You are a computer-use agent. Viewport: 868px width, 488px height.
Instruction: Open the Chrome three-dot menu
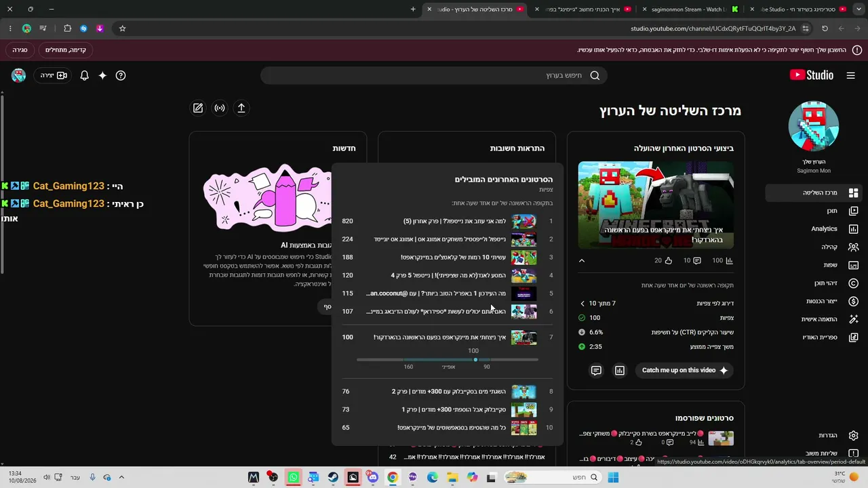(10, 28)
